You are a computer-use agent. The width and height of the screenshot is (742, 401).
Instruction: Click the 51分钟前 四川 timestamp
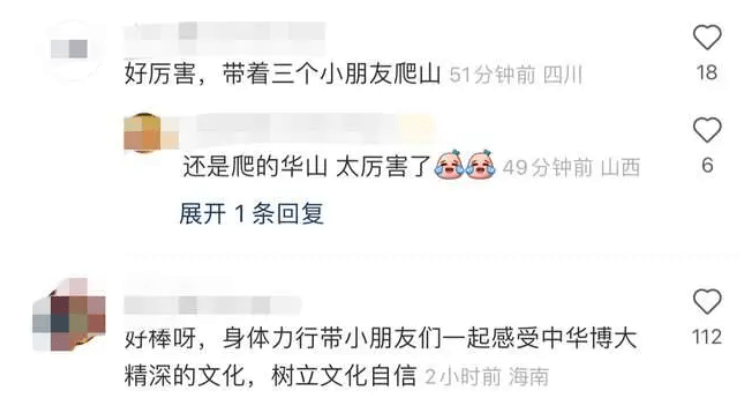pos(516,75)
